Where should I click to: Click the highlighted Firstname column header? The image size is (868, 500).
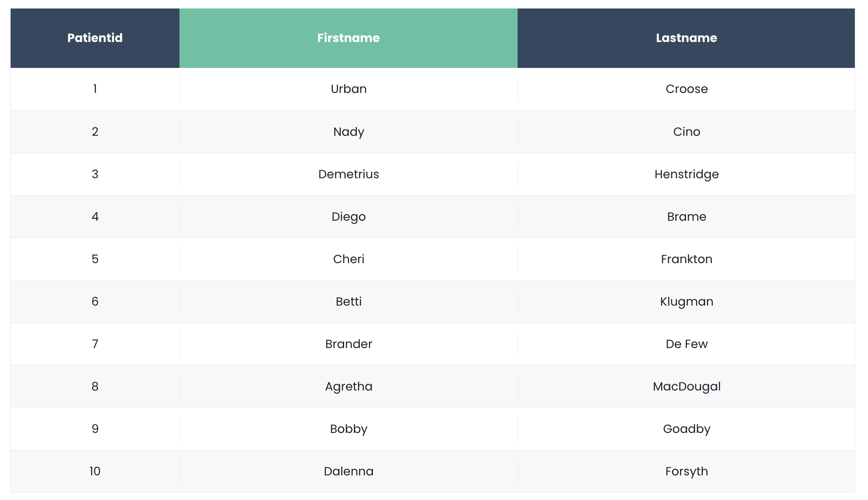[348, 38]
